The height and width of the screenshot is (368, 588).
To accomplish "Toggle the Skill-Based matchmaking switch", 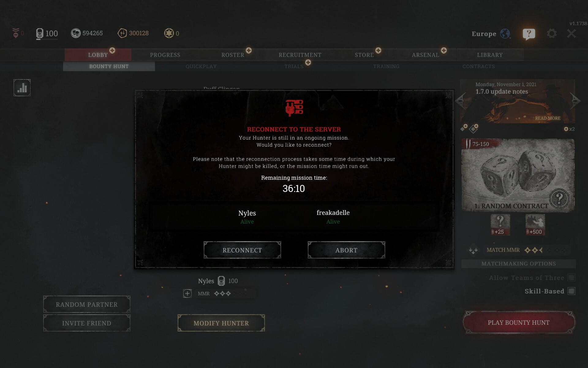I will [571, 291].
